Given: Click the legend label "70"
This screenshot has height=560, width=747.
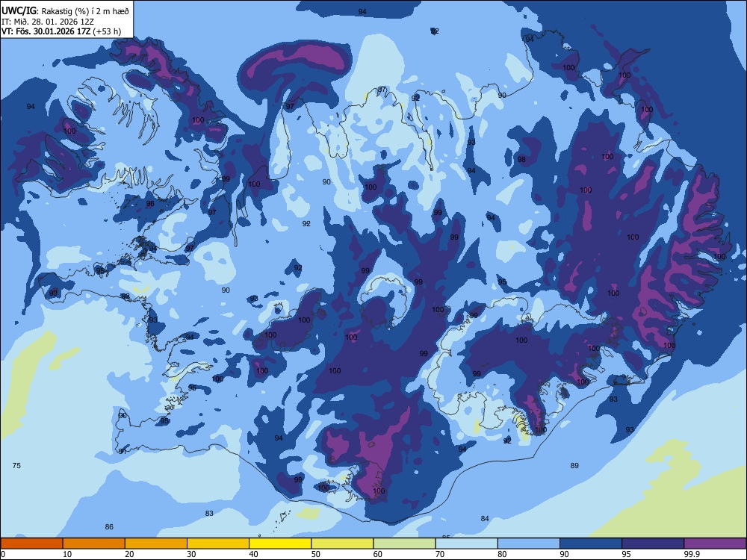Looking at the screenshot, I should coord(440,554).
